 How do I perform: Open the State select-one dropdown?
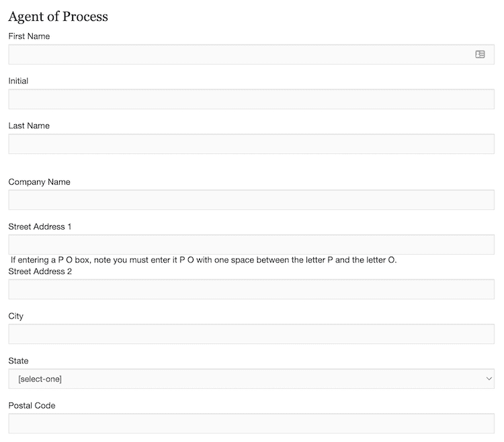point(251,379)
